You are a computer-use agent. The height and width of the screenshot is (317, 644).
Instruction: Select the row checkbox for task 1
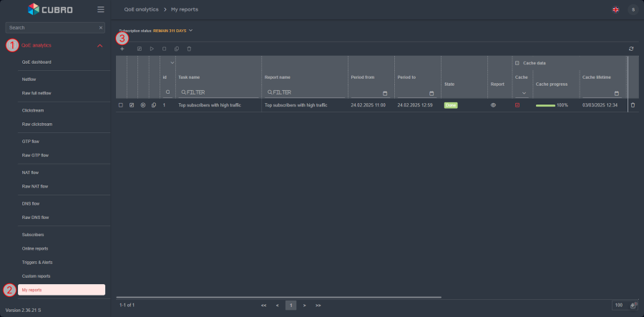121,105
